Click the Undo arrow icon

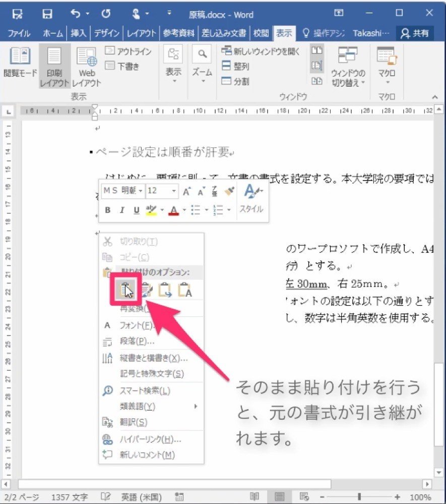pyautogui.click(x=75, y=14)
